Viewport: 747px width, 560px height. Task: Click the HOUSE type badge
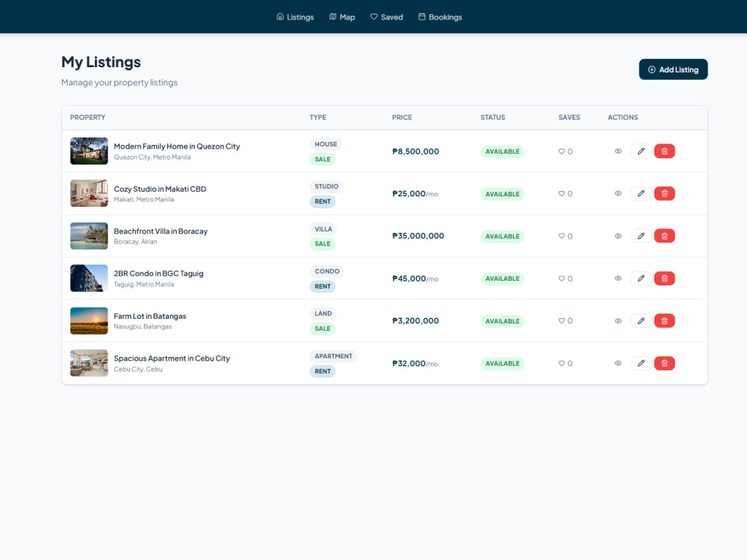tap(326, 144)
